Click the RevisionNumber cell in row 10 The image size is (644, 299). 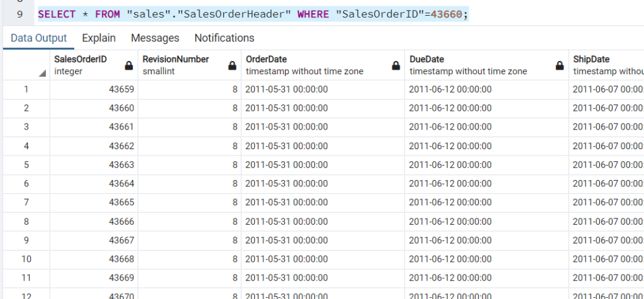point(190,259)
